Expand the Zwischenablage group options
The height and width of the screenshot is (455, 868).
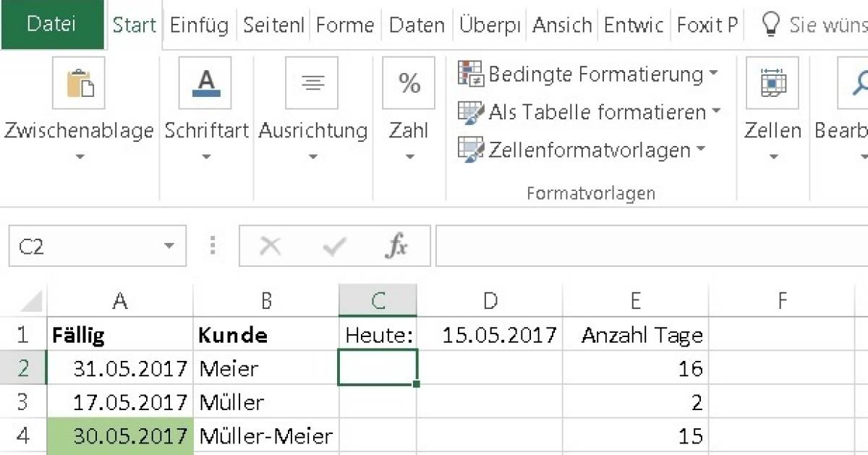(80, 154)
